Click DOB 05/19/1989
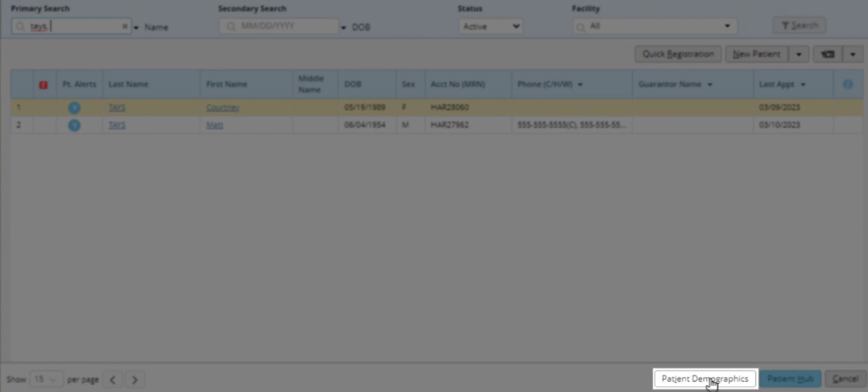Viewport: 868px width, 392px height. point(364,107)
